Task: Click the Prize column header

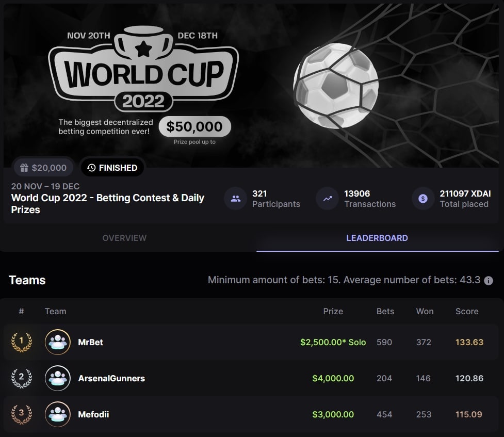Action: click(x=333, y=312)
